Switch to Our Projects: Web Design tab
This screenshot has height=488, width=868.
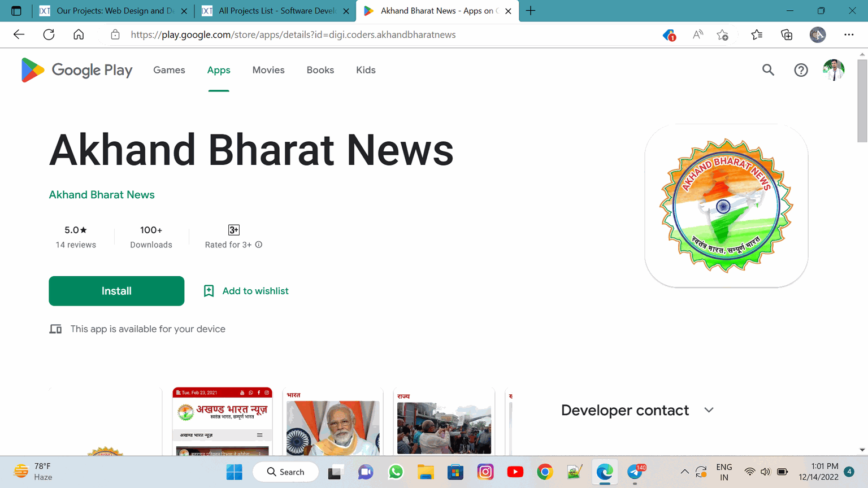[113, 11]
